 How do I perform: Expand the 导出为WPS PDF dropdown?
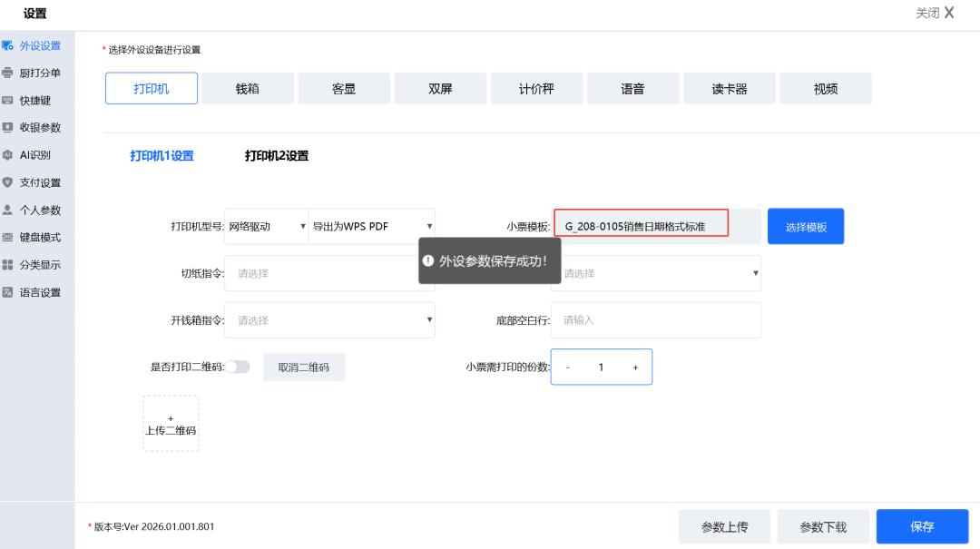pyautogui.click(x=372, y=226)
